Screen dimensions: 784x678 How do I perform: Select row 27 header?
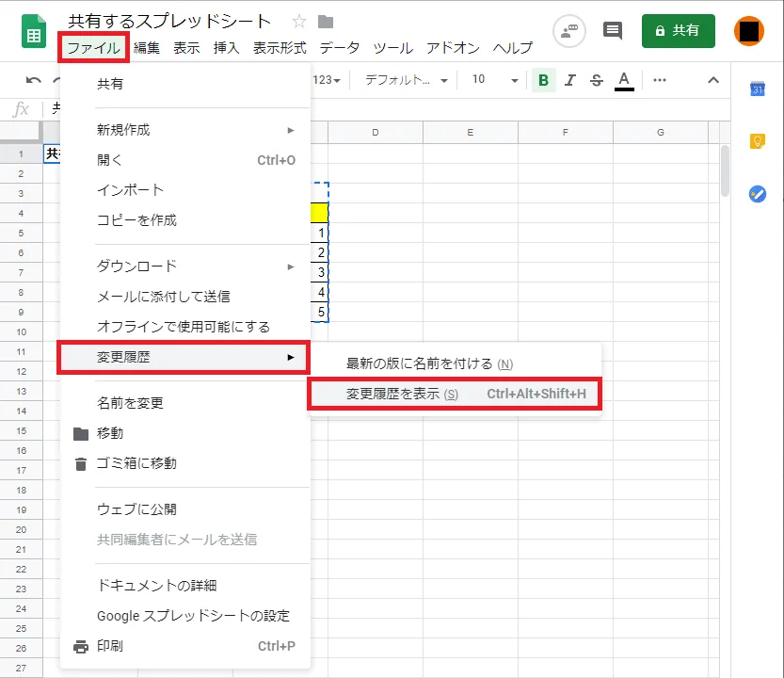coord(21,668)
